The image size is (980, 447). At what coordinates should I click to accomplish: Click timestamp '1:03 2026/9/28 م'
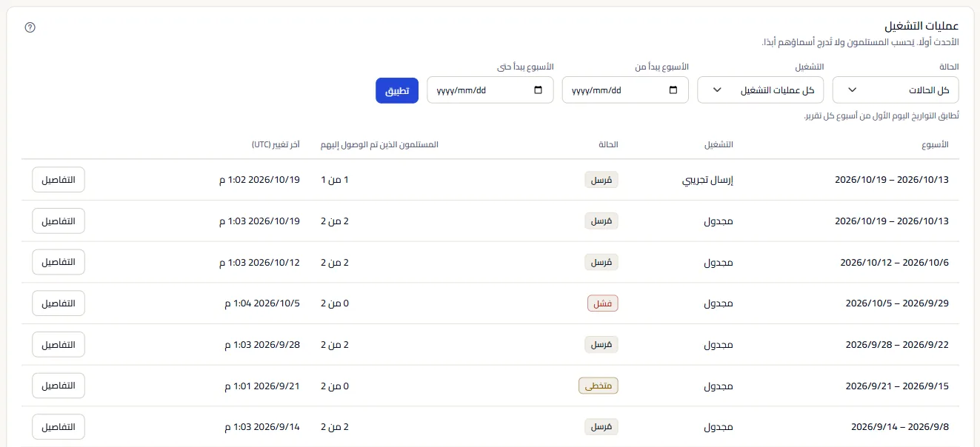[262, 344]
